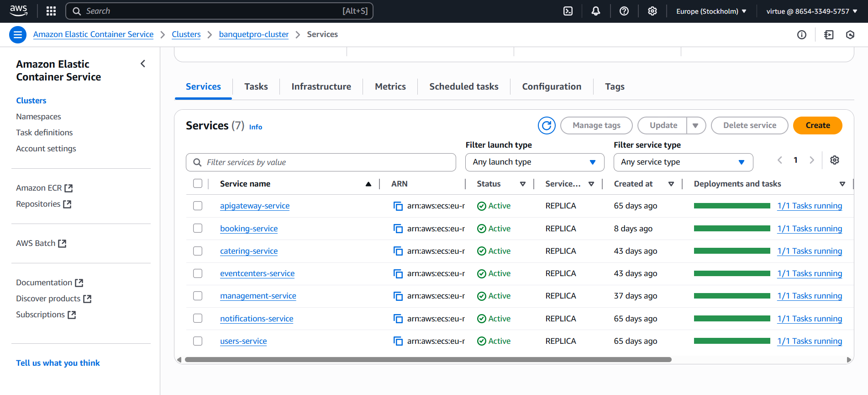Open the AWS services grid menu

point(51,11)
